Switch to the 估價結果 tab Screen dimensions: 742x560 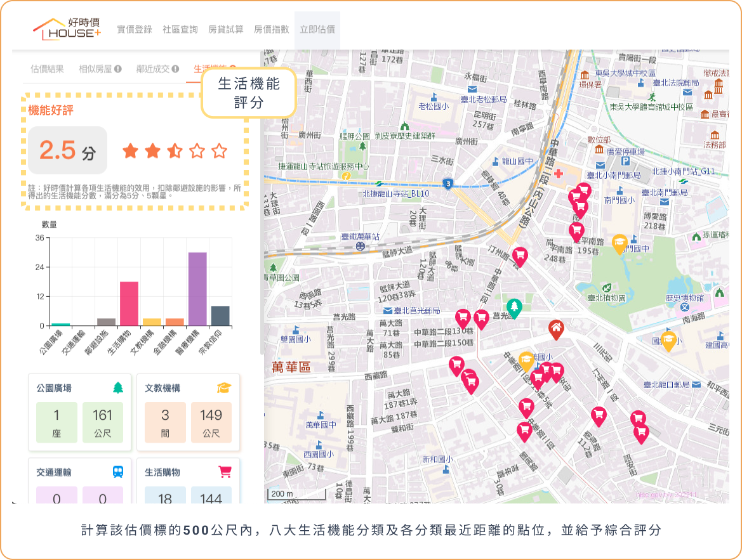pyautogui.click(x=47, y=69)
